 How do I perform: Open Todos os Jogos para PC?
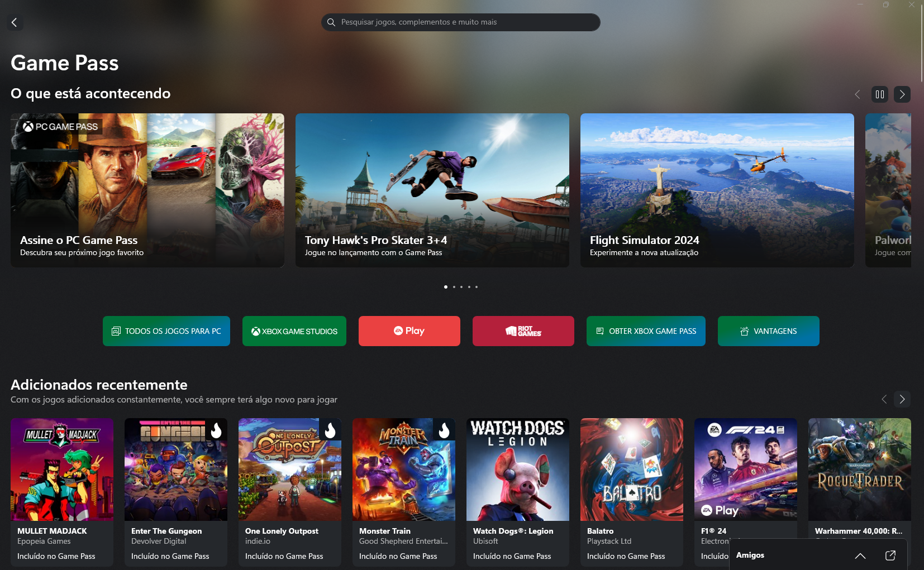pyautogui.click(x=166, y=331)
